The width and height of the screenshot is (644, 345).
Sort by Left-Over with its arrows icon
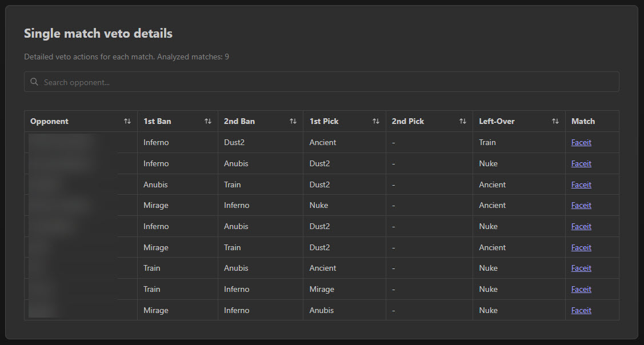point(555,121)
